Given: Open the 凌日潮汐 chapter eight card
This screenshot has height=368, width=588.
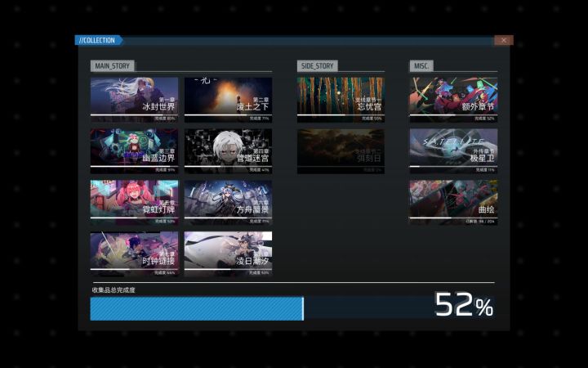Looking at the screenshot, I should 229,254.
